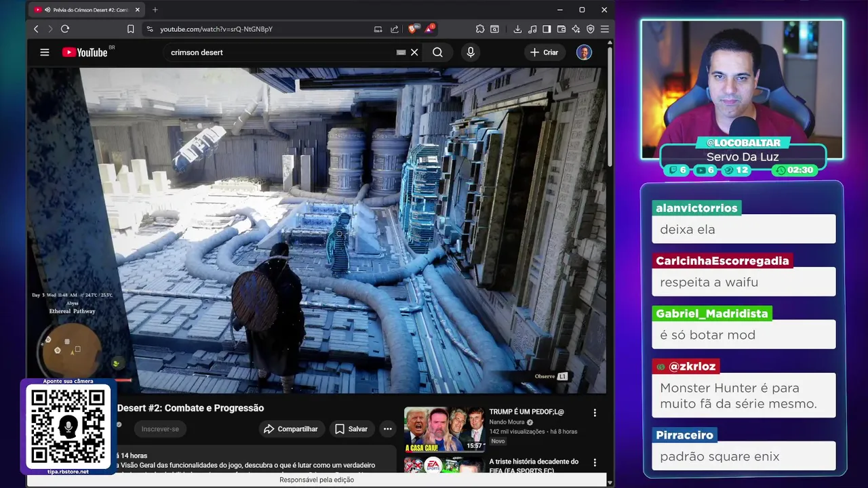This screenshot has height=488, width=868.
Task: Open the browser main hamburger menu
Action: pos(604,29)
